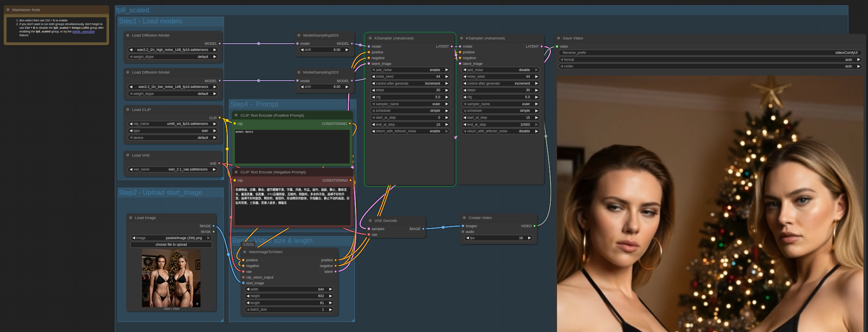Click the choose file to upload button

tap(171, 244)
